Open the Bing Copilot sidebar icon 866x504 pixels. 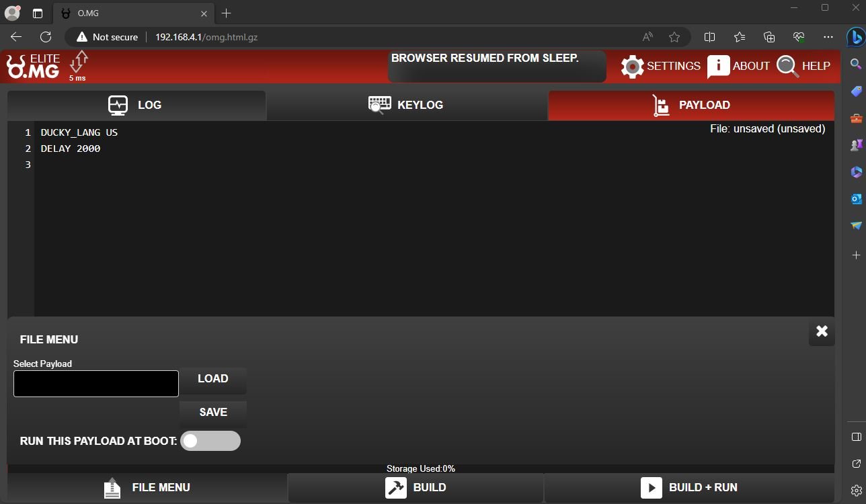pyautogui.click(x=856, y=37)
